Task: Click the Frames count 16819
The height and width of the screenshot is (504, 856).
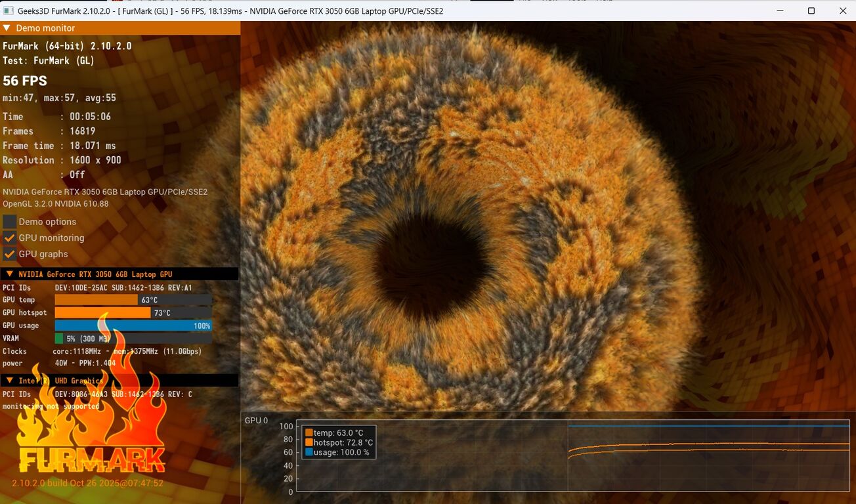Action: click(x=82, y=131)
